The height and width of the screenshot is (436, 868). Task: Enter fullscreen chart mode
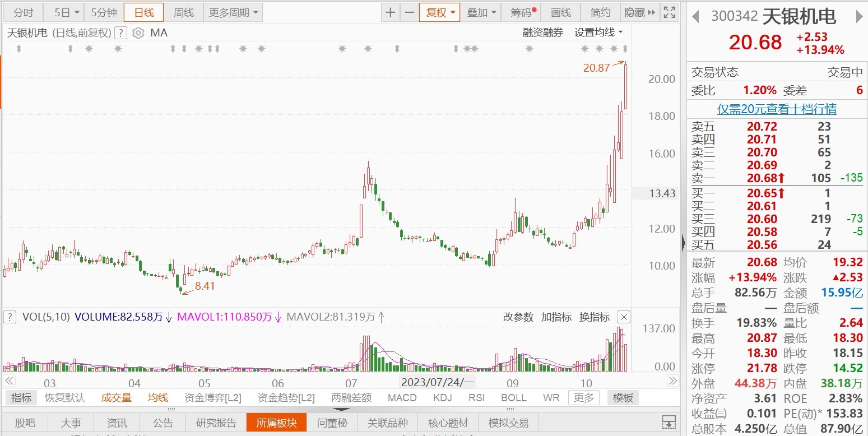click(669, 12)
